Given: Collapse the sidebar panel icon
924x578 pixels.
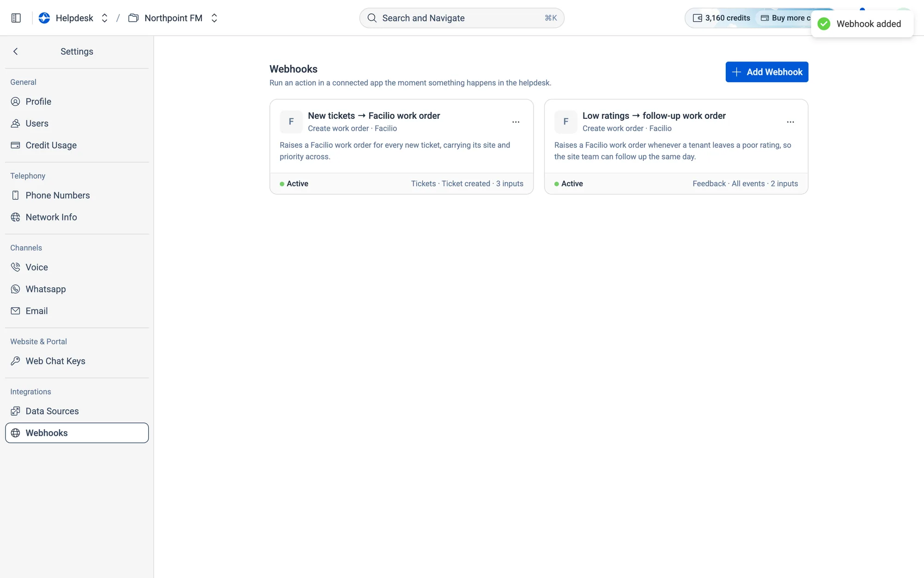Looking at the screenshot, I should (16, 18).
